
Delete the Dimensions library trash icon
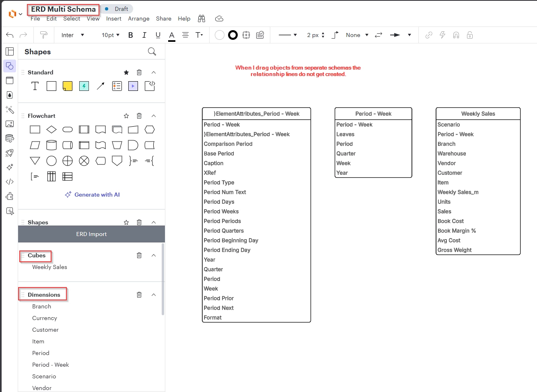pos(139,295)
